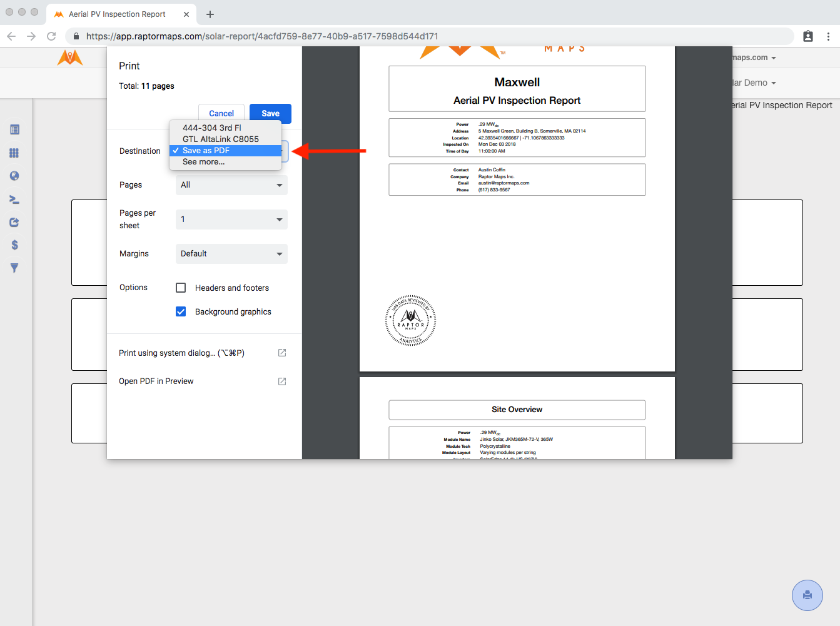840x626 pixels.
Task: Open the dollar sign icon in left sidebar
Action: (x=14, y=245)
